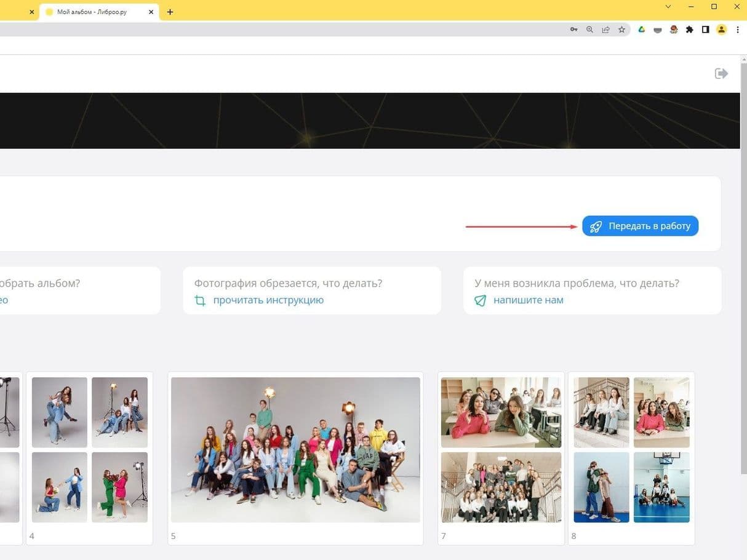Click the crop icon beside прочитать инструкцию
This screenshot has height=560, width=747.
coord(200,301)
